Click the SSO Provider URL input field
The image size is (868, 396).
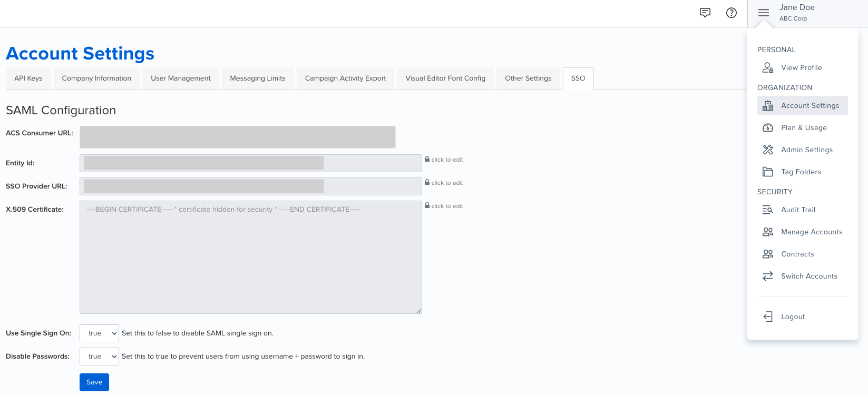coord(251,186)
